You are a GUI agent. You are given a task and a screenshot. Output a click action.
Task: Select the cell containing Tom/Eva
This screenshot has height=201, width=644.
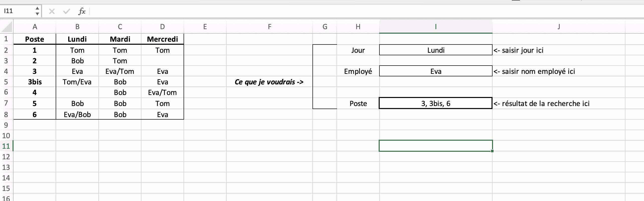tap(77, 82)
